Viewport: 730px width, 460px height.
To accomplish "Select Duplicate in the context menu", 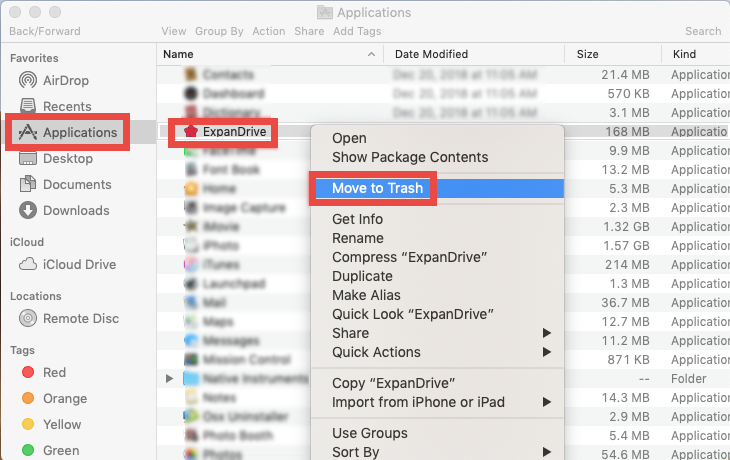I will click(362, 277).
